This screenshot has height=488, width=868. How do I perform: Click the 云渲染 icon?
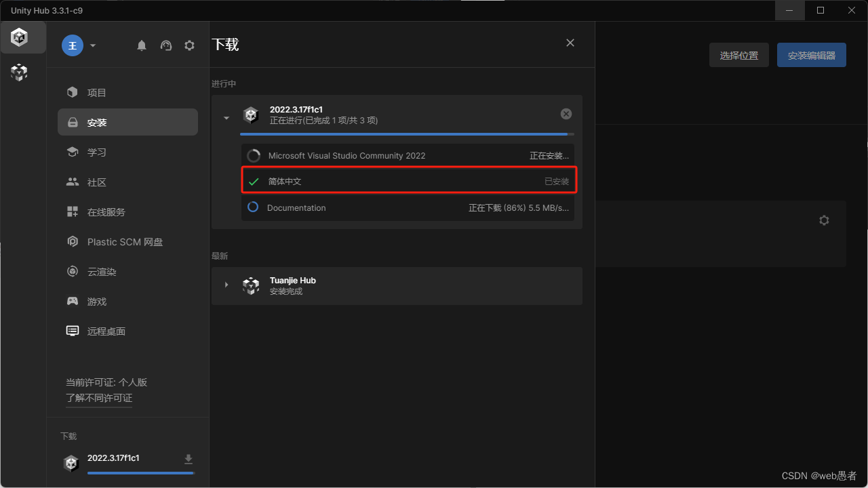point(73,271)
